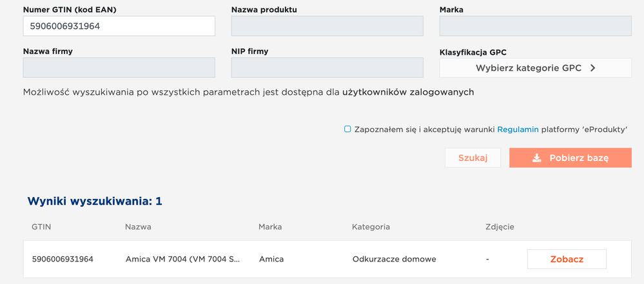Tick the Regulamin acceptance checkbox

click(x=347, y=129)
